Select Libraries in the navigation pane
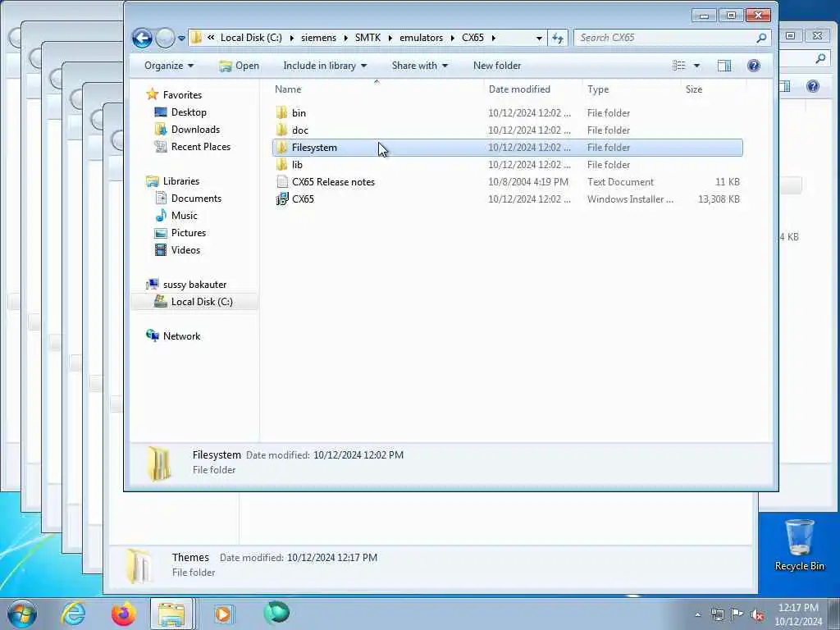Viewport: 840px width, 630px height. (181, 181)
